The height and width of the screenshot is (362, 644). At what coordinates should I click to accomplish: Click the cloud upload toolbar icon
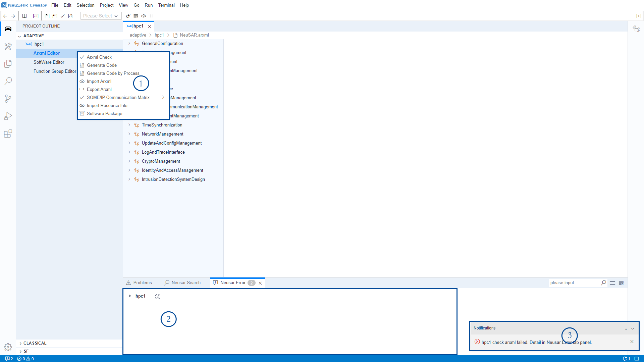tap(144, 16)
